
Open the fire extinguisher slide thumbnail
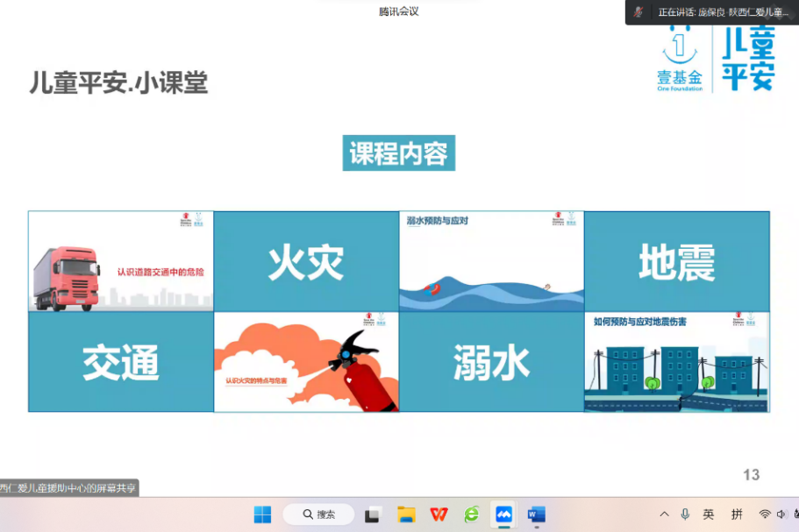pyautogui.click(x=306, y=362)
